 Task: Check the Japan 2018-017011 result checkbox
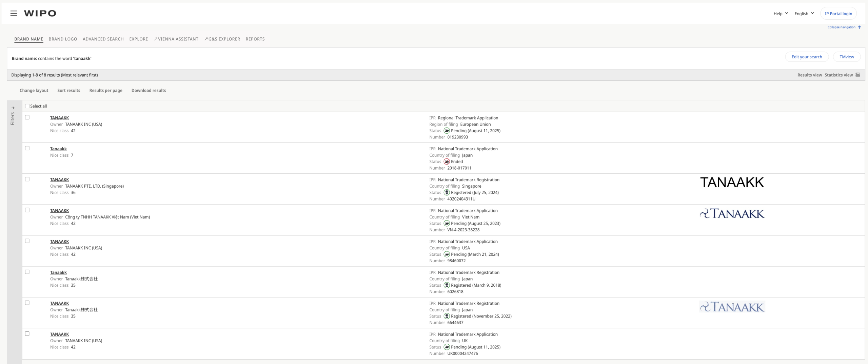[x=27, y=148]
